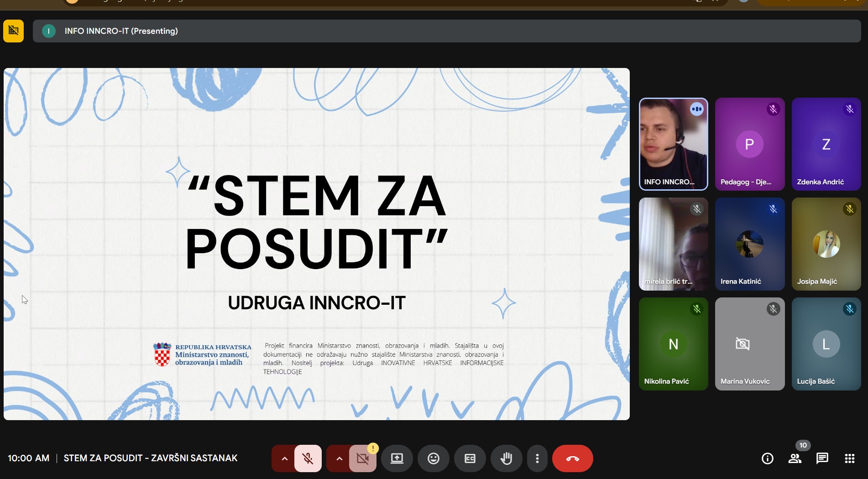This screenshot has height=479, width=868.
Task: Click the camera warning notification badge
Action: [x=372, y=448]
